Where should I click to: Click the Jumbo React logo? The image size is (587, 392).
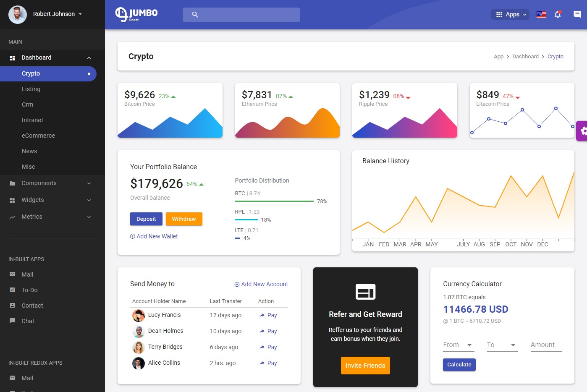136,14
